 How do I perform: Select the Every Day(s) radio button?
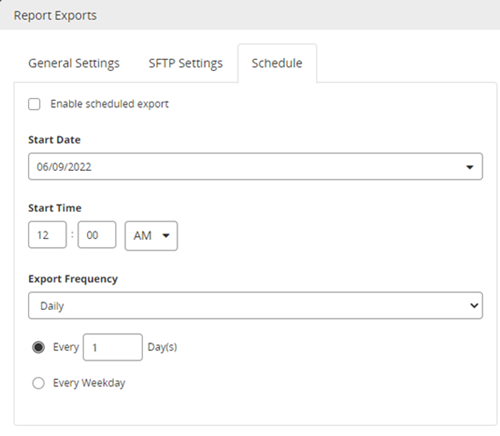[x=38, y=347]
